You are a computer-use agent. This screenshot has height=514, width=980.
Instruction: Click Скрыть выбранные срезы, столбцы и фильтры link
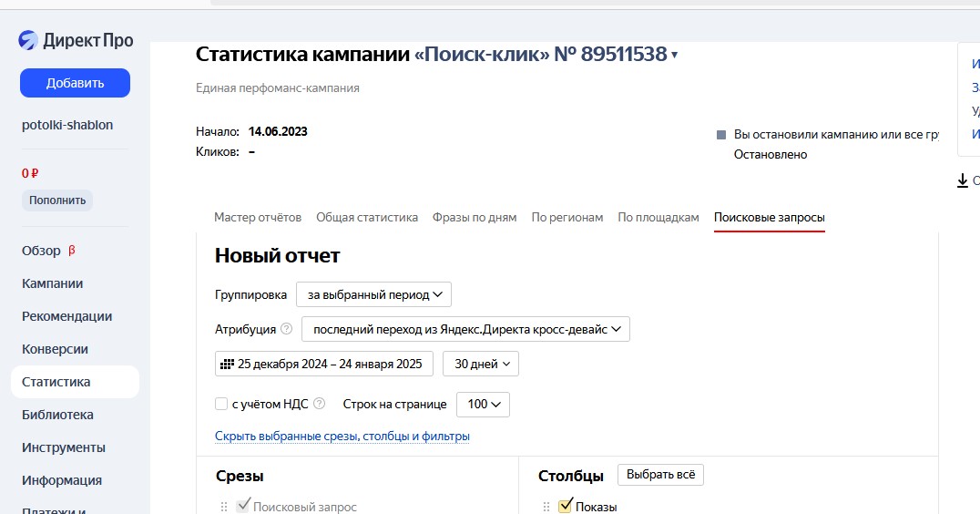pos(342,437)
